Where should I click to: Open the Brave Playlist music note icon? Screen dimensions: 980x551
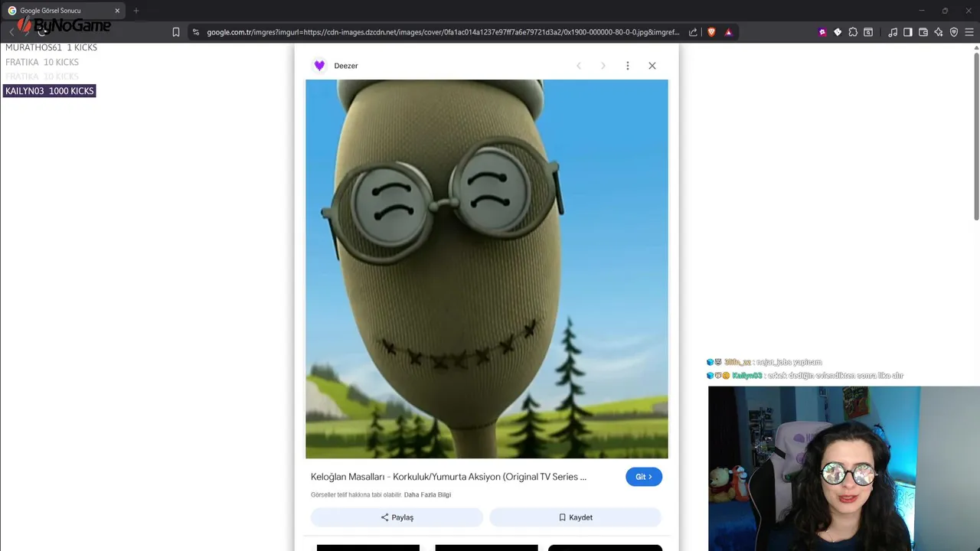click(x=893, y=32)
